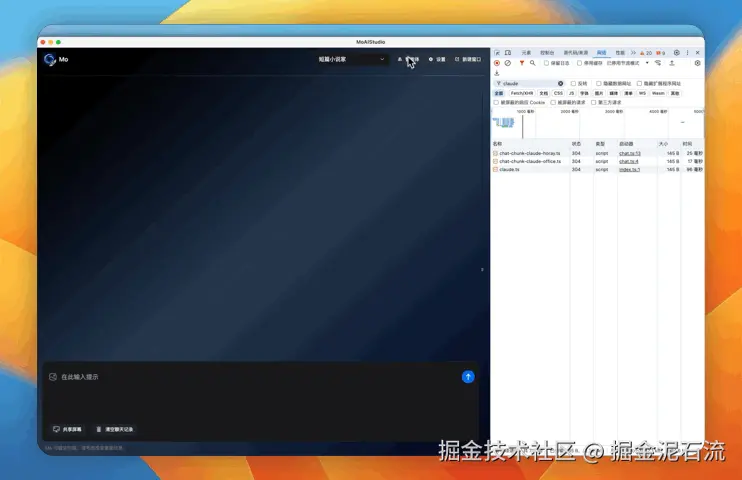Open Network panel settings gear
This screenshot has height=480, width=742.
(x=698, y=63)
